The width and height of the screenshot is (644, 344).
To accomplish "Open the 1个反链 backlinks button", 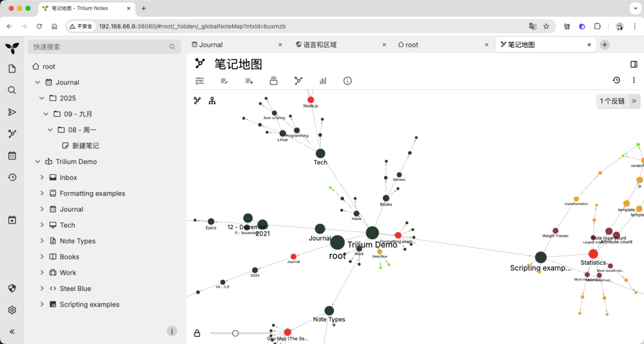I will click(x=613, y=101).
